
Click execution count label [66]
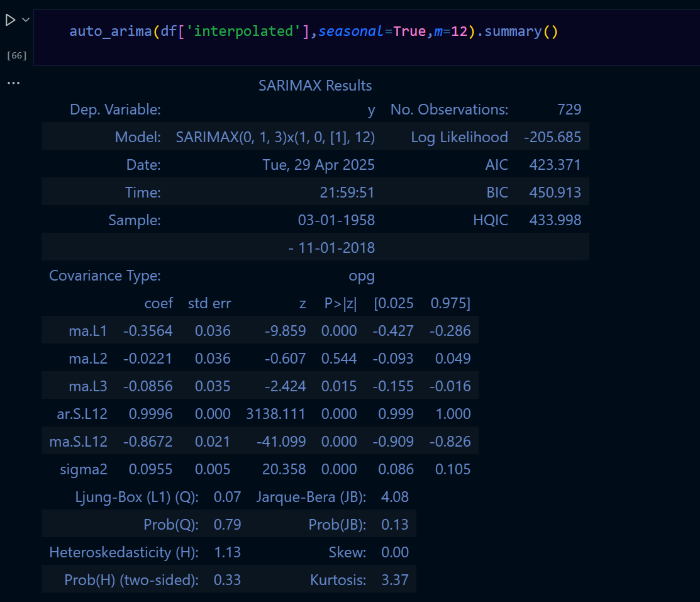pyautogui.click(x=16, y=55)
